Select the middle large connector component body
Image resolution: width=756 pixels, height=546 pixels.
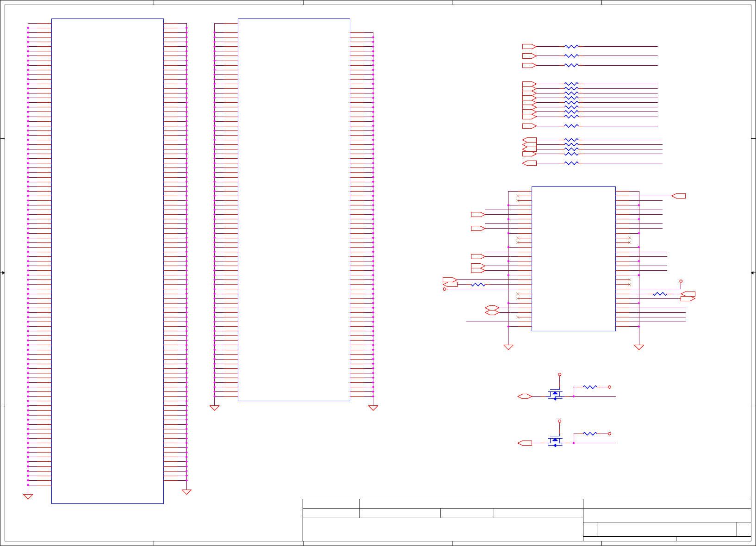coord(294,210)
